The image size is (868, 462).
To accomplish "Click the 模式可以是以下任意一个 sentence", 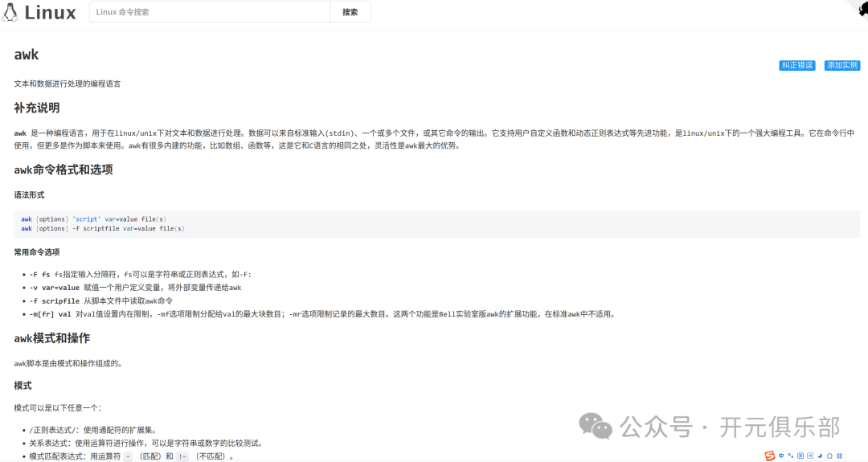I will (x=58, y=408).
